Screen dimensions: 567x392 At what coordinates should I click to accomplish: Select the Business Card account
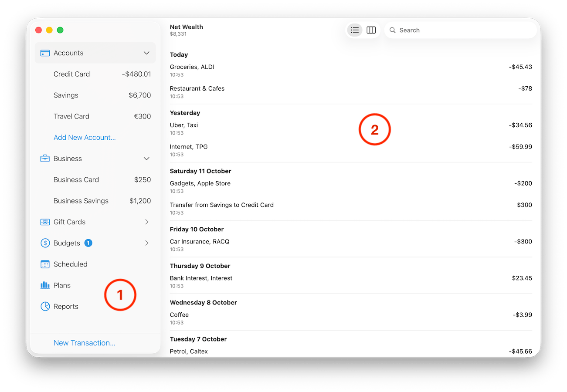[95, 180]
